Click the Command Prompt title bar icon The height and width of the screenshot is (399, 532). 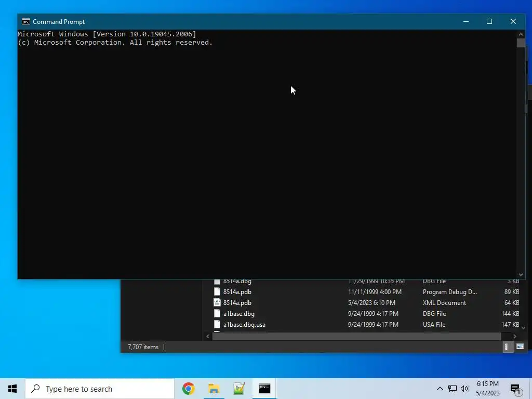tap(26, 22)
